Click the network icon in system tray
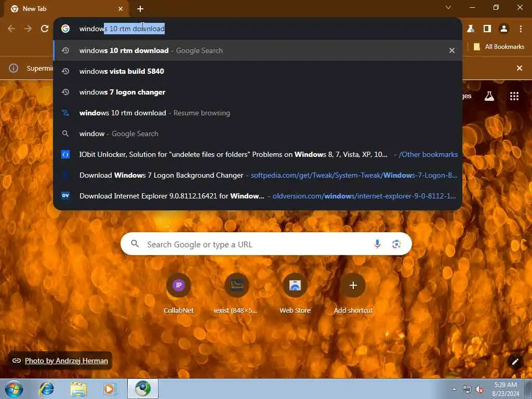This screenshot has height=399, width=532. click(x=467, y=390)
